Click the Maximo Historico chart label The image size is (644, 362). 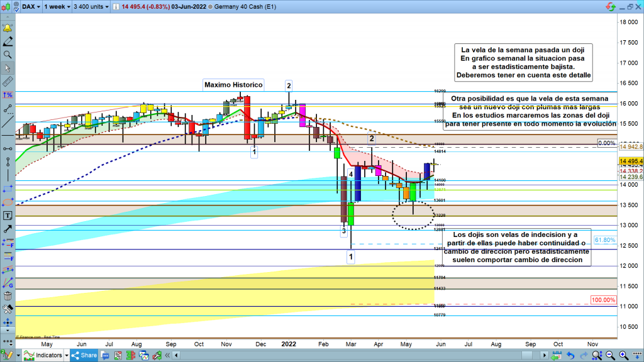tap(233, 85)
